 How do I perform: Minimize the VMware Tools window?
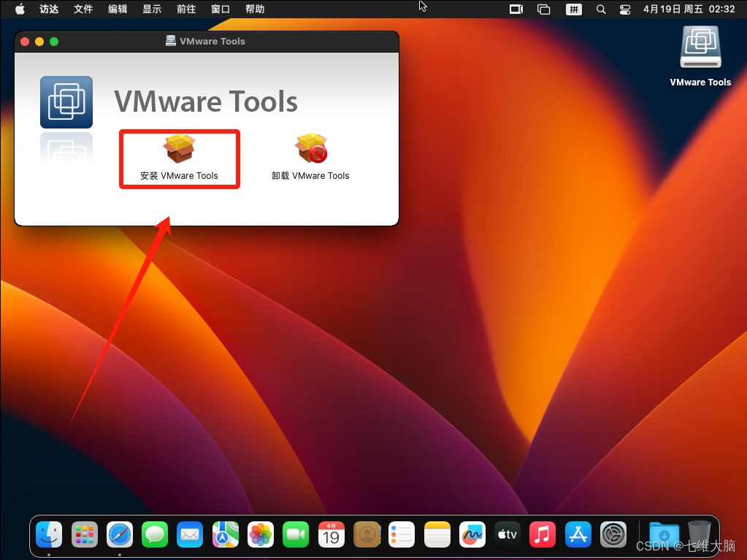coord(39,42)
